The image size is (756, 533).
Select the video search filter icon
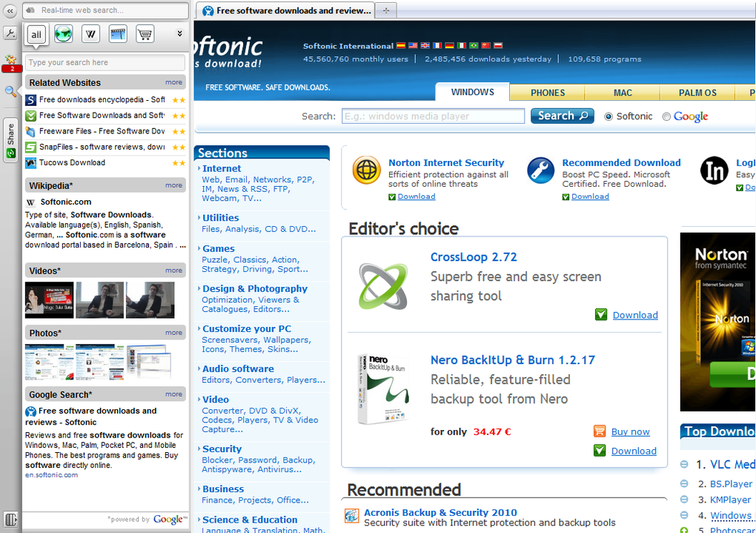(x=118, y=34)
